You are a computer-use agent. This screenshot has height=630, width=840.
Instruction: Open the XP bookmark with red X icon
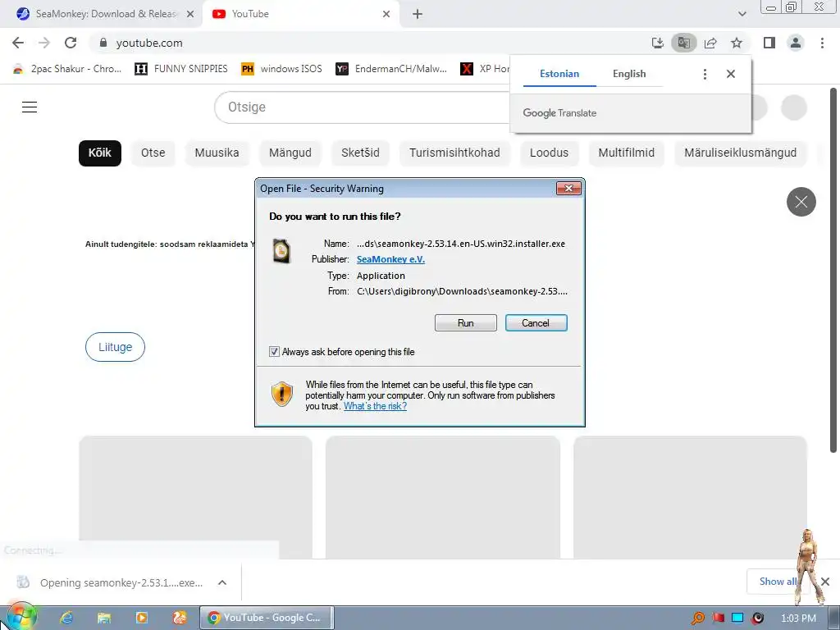point(485,69)
